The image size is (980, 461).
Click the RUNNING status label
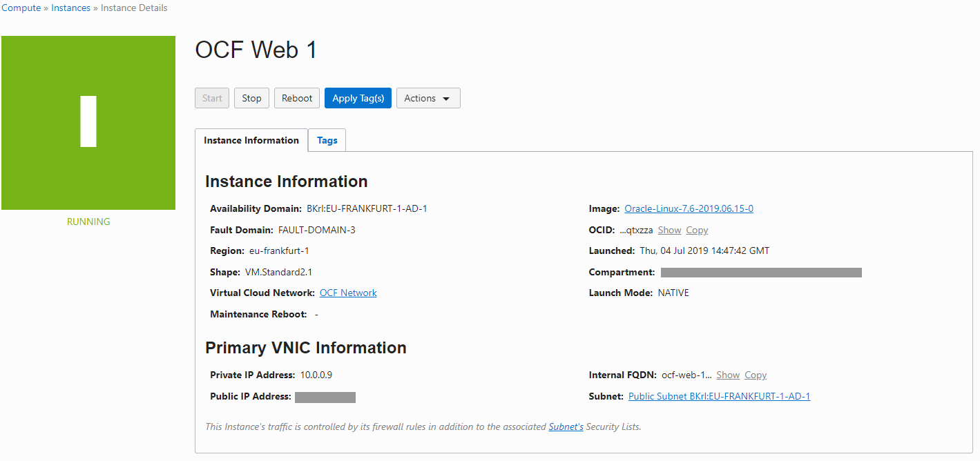(88, 222)
